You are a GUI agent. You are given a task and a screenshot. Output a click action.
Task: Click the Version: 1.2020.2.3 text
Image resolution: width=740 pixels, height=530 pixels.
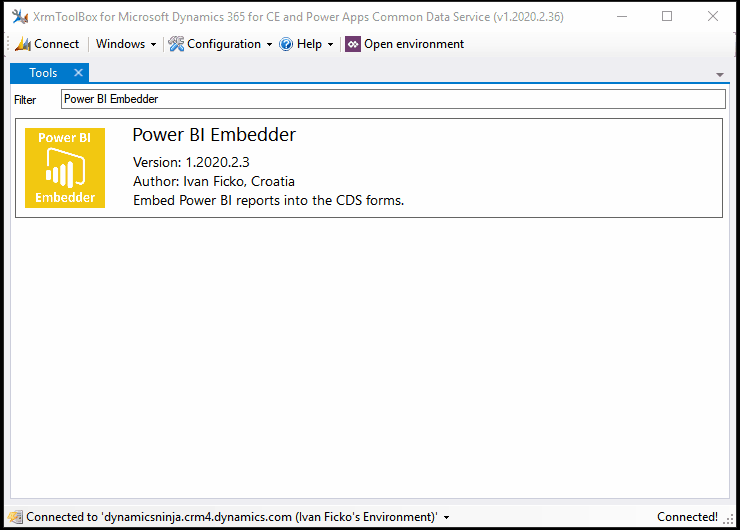[191, 162]
